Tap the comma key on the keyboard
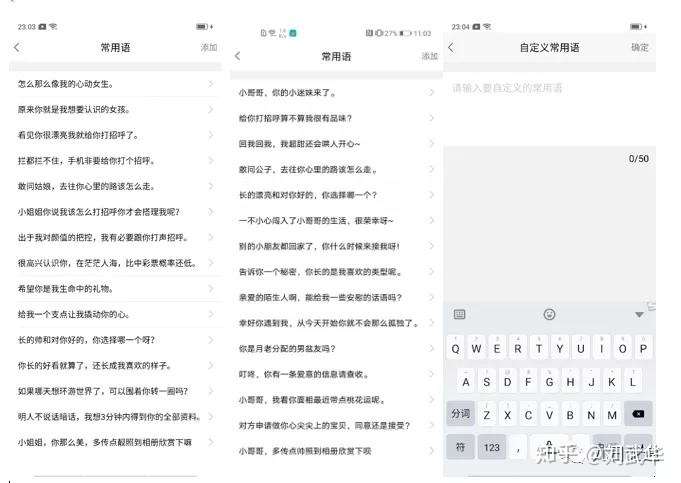The width and height of the screenshot is (681, 483). point(518,448)
